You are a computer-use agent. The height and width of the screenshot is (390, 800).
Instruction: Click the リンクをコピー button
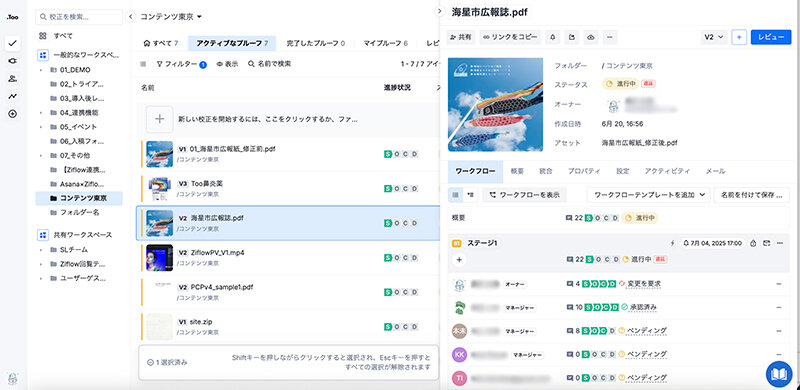[x=510, y=37]
